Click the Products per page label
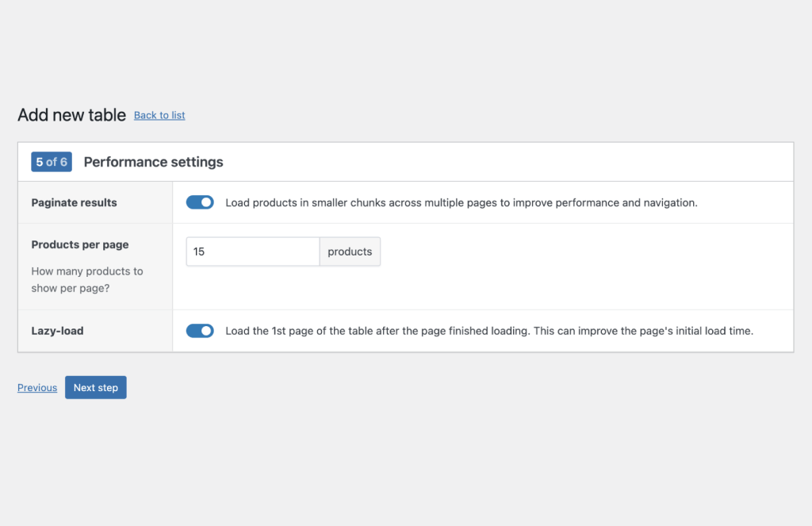The width and height of the screenshot is (812, 526). click(x=79, y=244)
